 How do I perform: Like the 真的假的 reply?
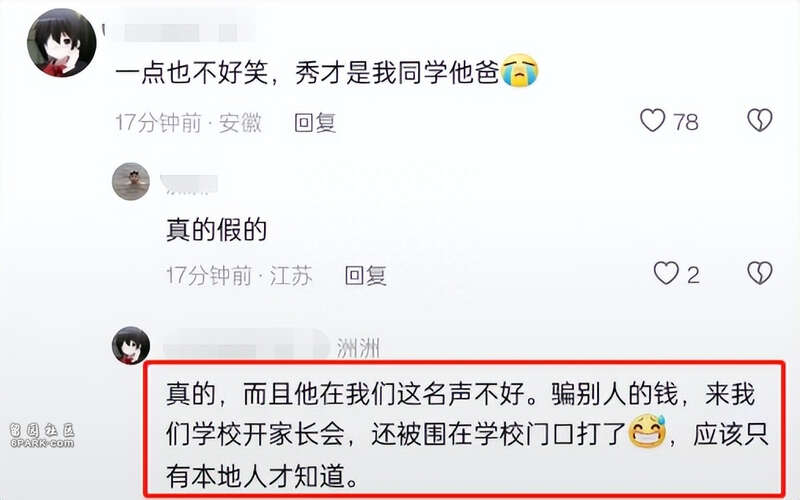point(666,273)
